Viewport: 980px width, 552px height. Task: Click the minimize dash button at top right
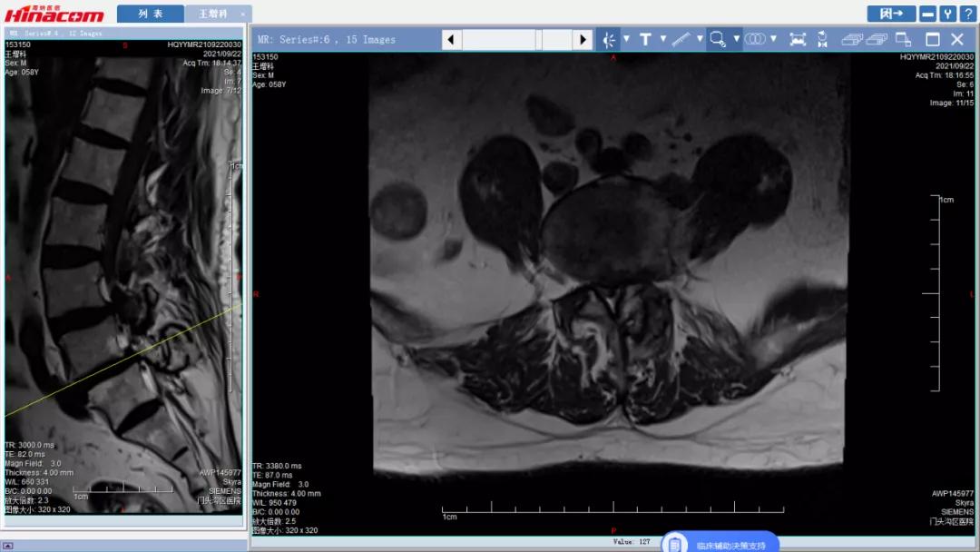click(x=928, y=13)
